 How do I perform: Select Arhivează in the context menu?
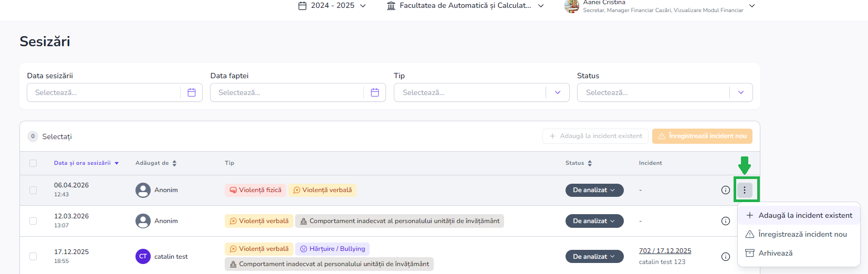click(x=775, y=253)
